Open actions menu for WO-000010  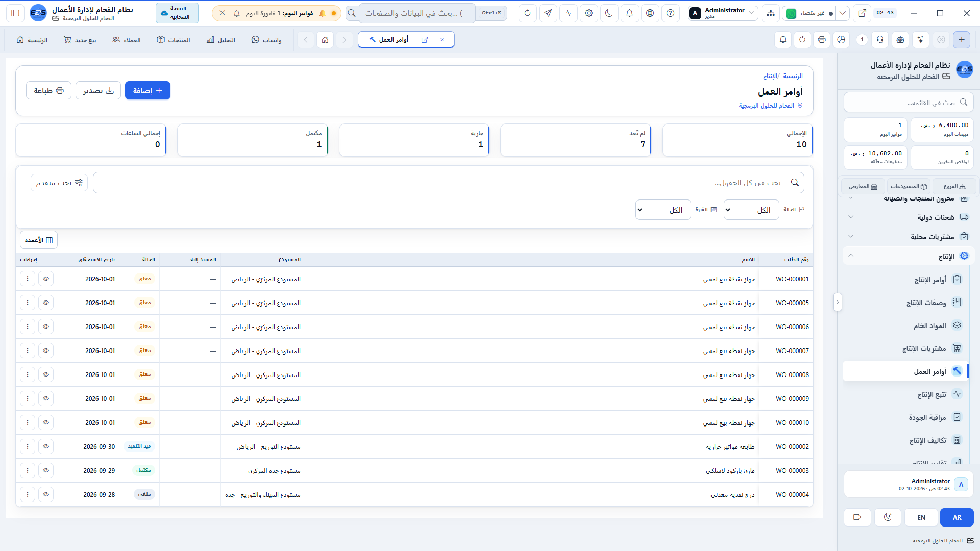tap(28, 422)
